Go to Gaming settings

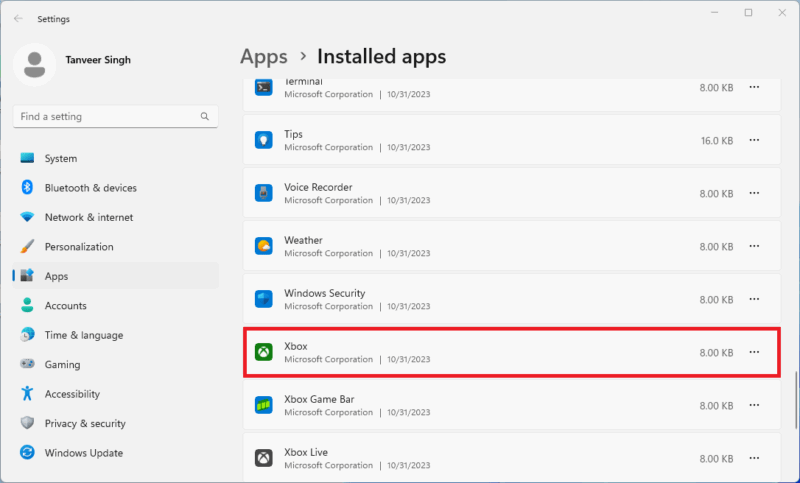116,365
